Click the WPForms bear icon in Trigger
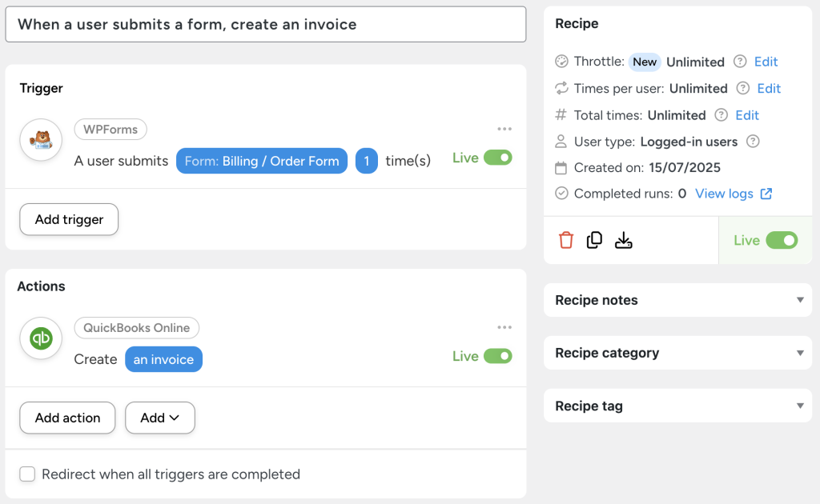 click(x=40, y=138)
